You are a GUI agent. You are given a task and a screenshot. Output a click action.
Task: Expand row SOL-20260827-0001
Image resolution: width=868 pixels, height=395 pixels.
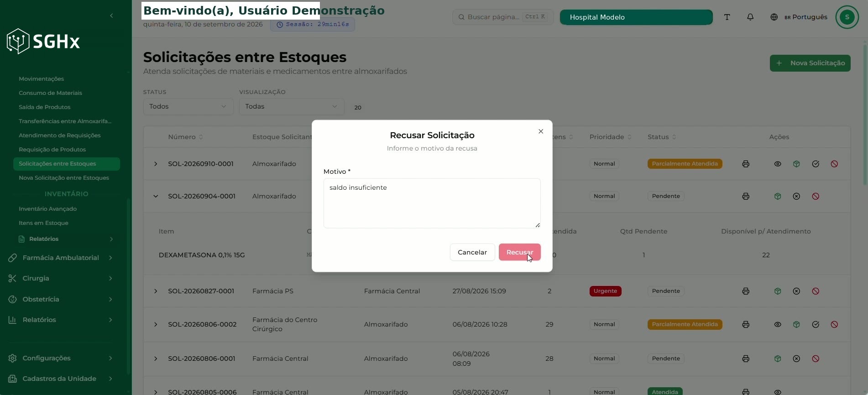coord(156,291)
